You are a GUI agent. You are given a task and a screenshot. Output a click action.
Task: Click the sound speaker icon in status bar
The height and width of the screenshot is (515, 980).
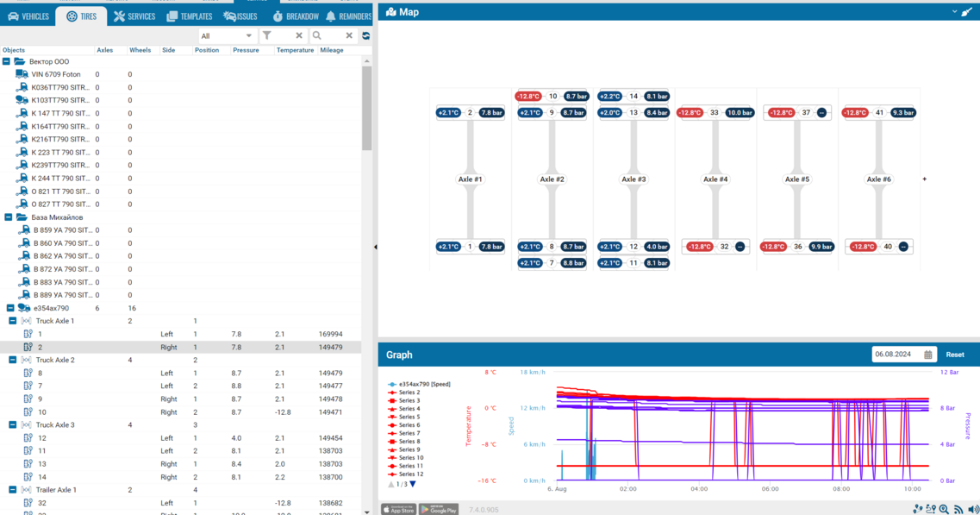point(973,510)
